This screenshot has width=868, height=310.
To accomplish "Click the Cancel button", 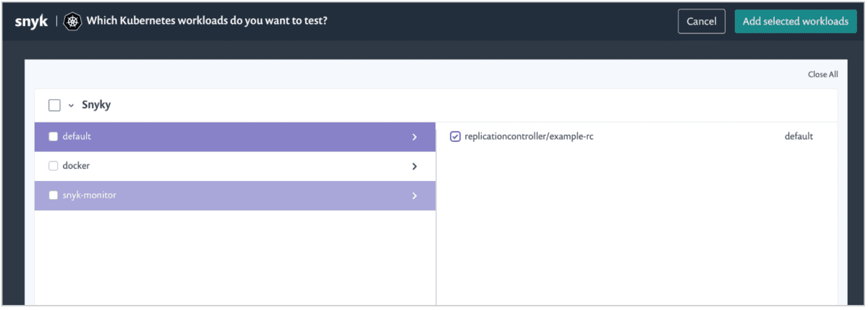I will 701,21.
